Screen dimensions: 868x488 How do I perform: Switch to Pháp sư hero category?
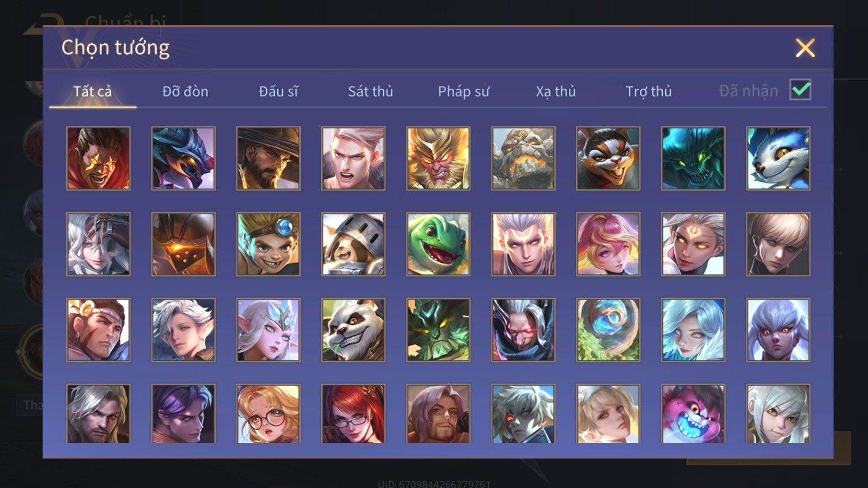[463, 91]
